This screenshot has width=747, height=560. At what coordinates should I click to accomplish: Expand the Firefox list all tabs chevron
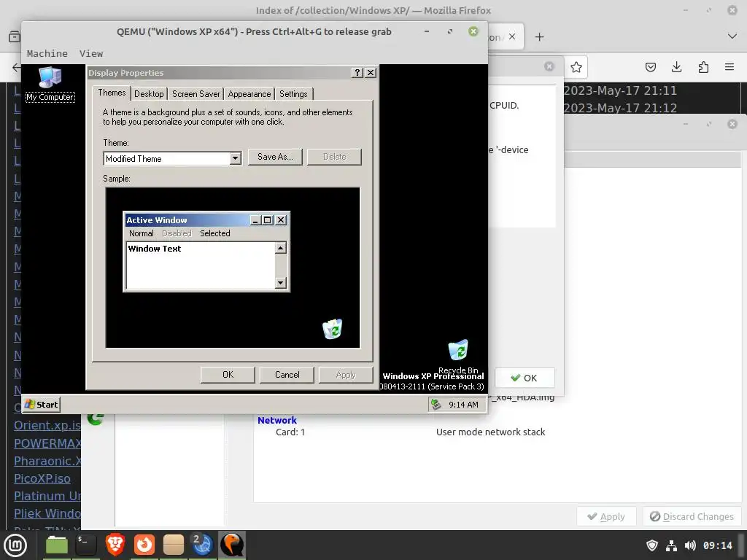(732, 36)
